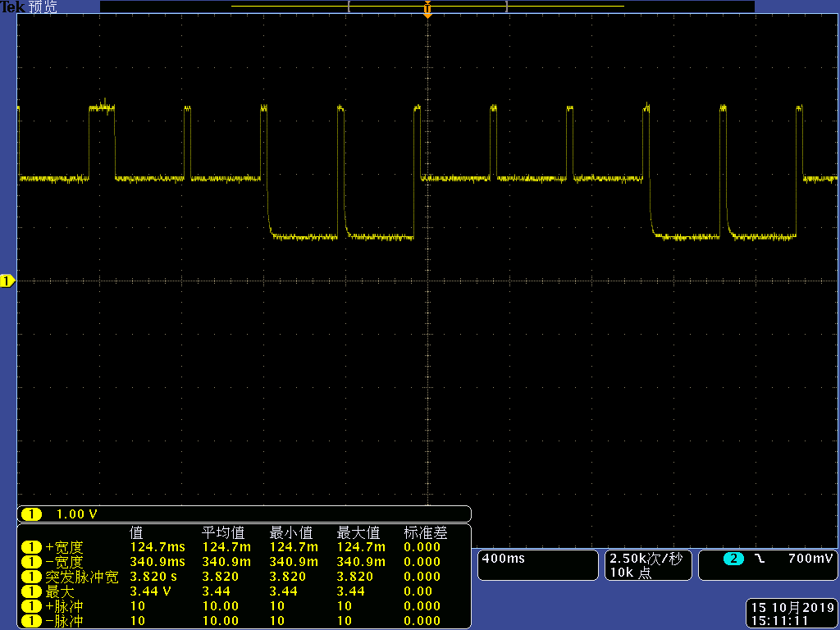Click the 最大 row mean value 3.44
Screen dimensions: 840x630
pos(216,591)
